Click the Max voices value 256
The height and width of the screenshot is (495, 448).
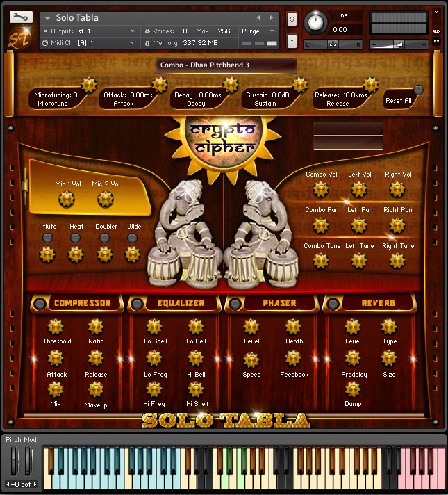tap(224, 31)
